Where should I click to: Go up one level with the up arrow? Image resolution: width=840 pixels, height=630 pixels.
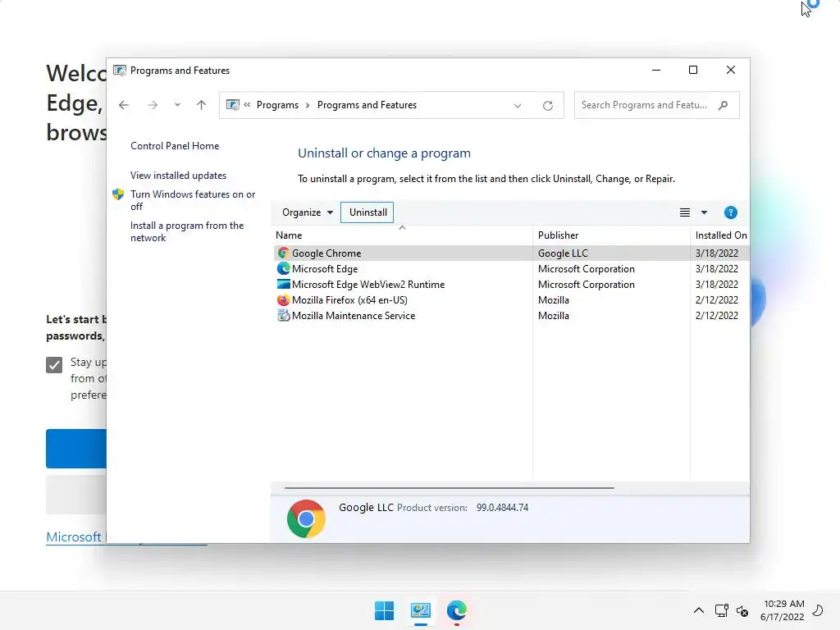coord(202,105)
